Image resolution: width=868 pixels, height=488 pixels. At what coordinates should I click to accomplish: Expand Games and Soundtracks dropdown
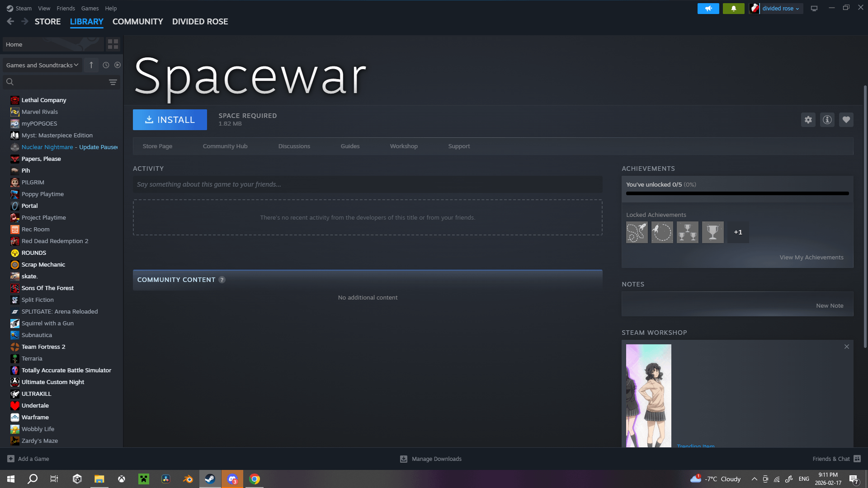pyautogui.click(x=42, y=65)
